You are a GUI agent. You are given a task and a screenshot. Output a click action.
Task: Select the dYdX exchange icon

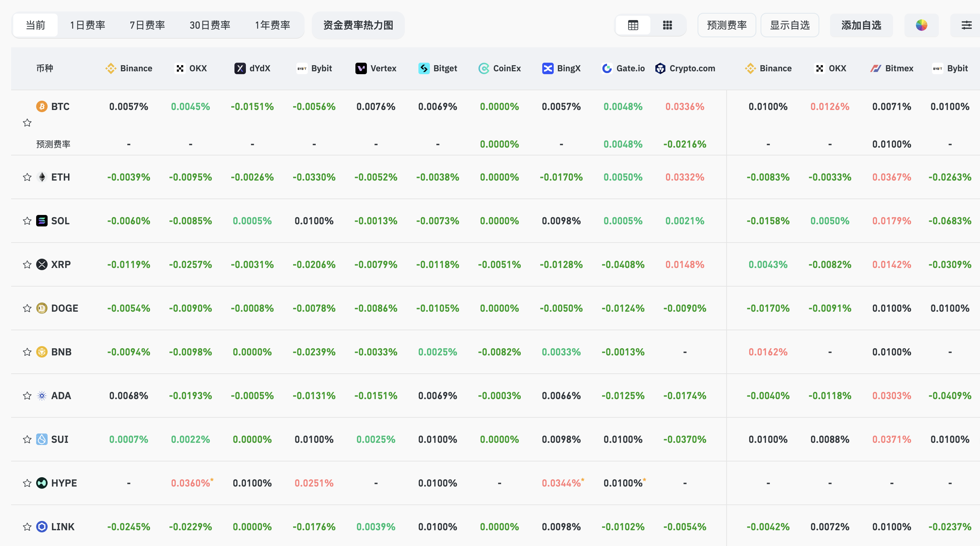240,68
